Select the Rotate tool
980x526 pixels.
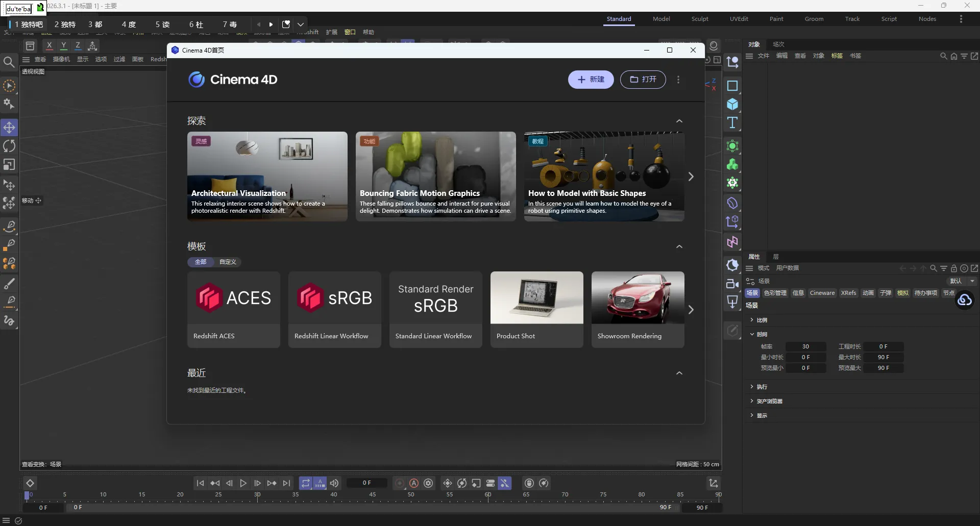coord(9,146)
